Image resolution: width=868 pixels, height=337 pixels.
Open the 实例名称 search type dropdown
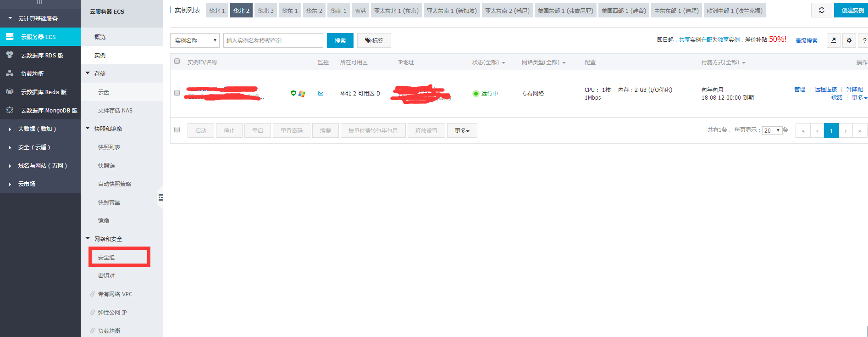click(195, 40)
